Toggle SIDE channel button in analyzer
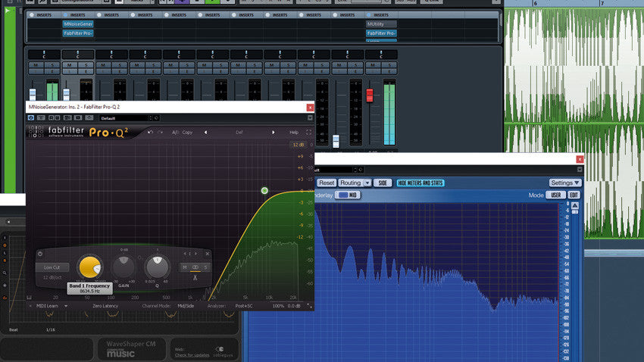This screenshot has width=644, height=362. click(383, 183)
